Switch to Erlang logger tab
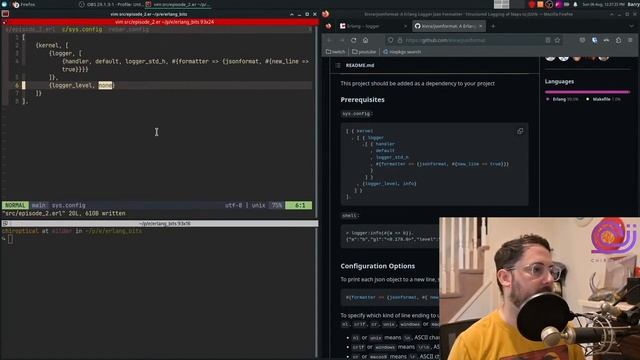The height and width of the screenshot is (360, 640). click(373, 26)
